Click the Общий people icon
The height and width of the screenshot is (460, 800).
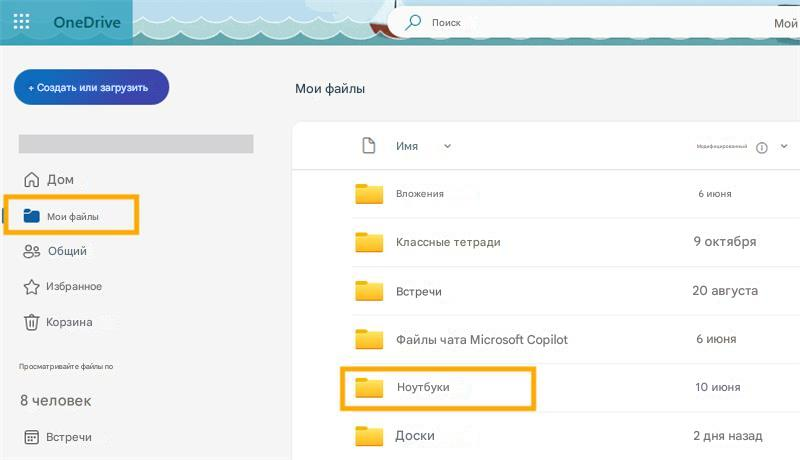coord(32,251)
